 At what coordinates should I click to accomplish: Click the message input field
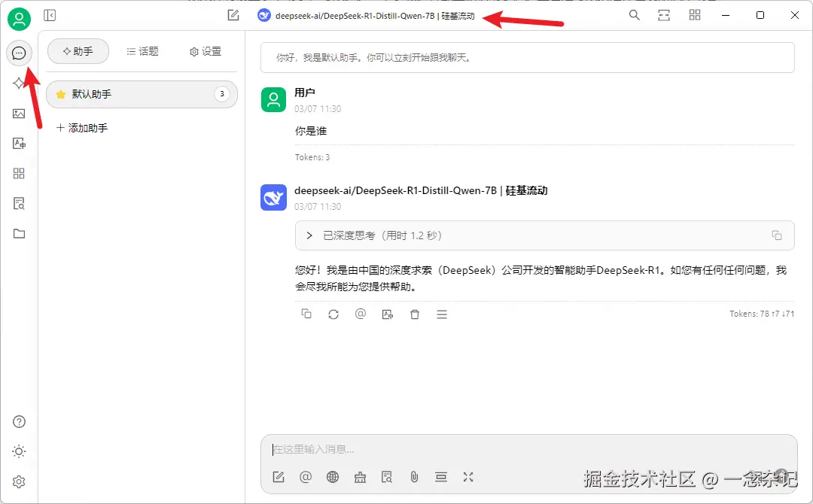pos(529,450)
